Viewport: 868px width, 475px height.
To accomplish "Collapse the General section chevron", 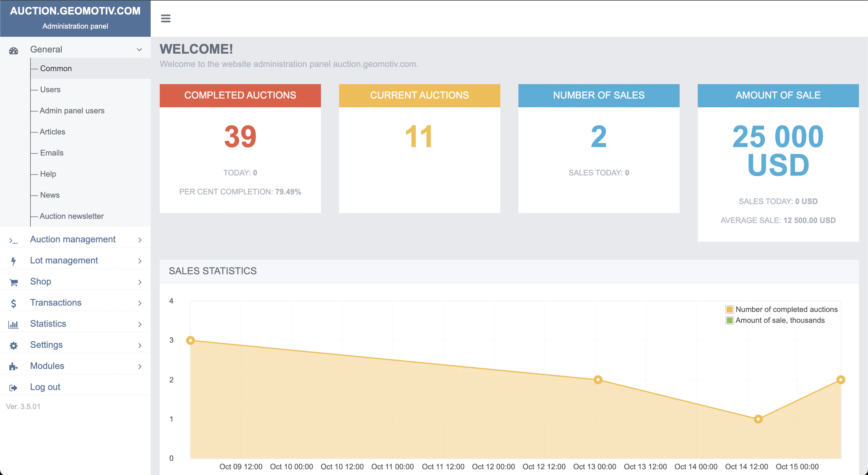I will (x=139, y=49).
